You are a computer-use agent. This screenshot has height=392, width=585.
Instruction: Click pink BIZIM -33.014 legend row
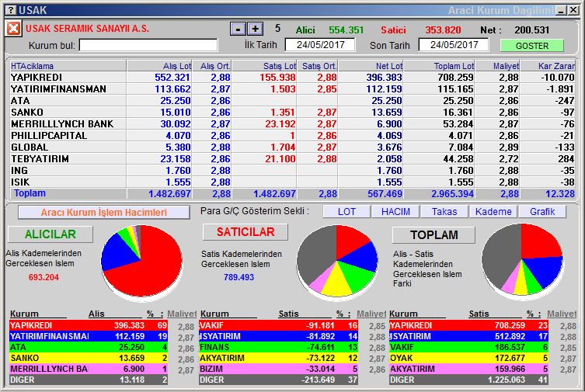point(279,369)
